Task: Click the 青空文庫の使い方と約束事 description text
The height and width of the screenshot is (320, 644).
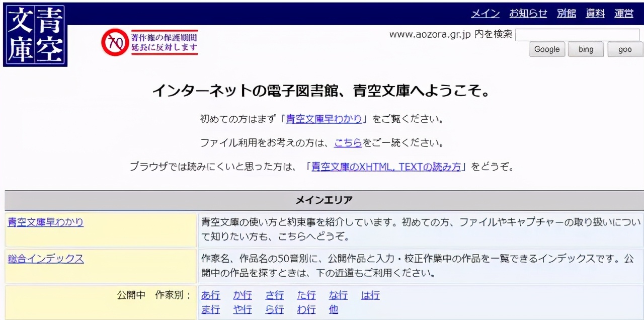Action: point(421,229)
